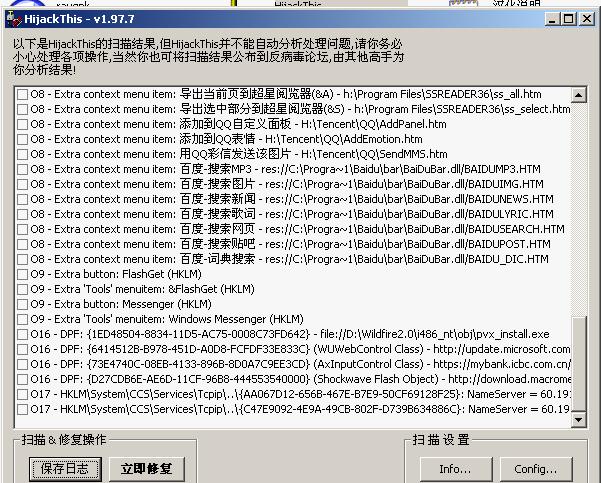Click the scrollbar up arrow
Image resolution: width=601 pixels, height=483 pixels.
tap(578, 95)
